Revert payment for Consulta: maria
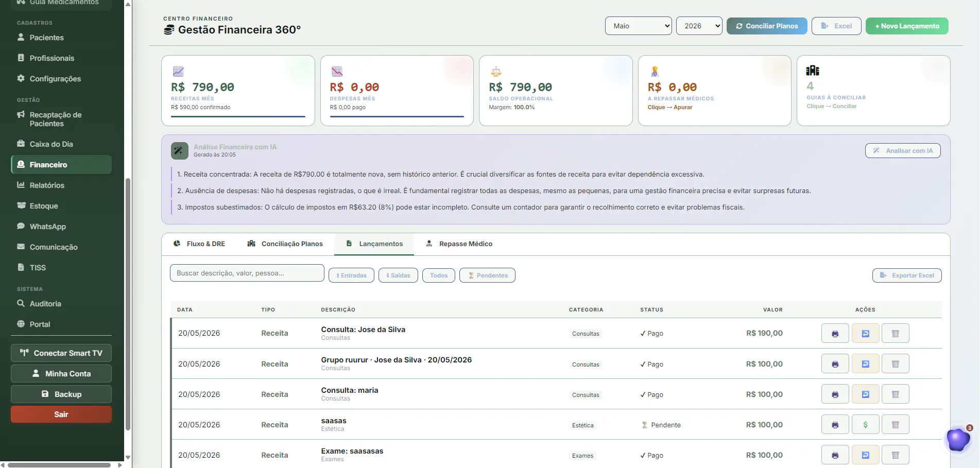 pos(865,394)
